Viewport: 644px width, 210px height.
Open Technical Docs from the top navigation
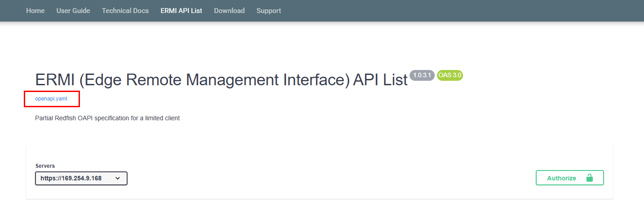pos(125,11)
